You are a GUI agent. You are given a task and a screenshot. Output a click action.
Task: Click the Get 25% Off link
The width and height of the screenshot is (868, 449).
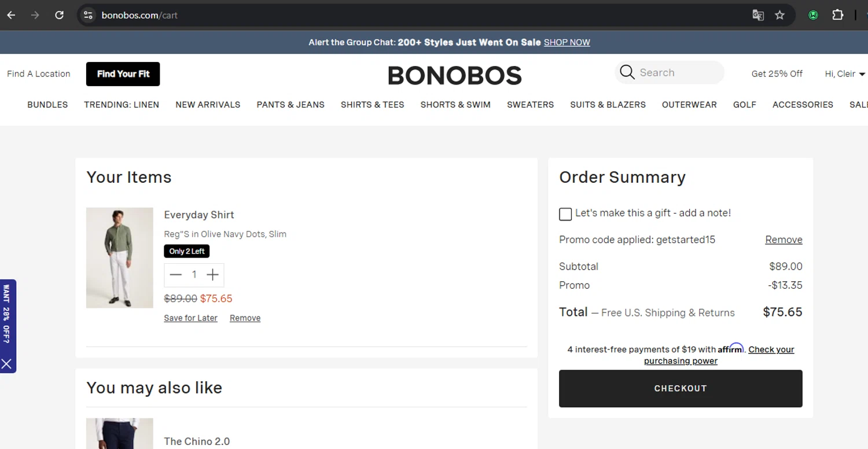777,73
